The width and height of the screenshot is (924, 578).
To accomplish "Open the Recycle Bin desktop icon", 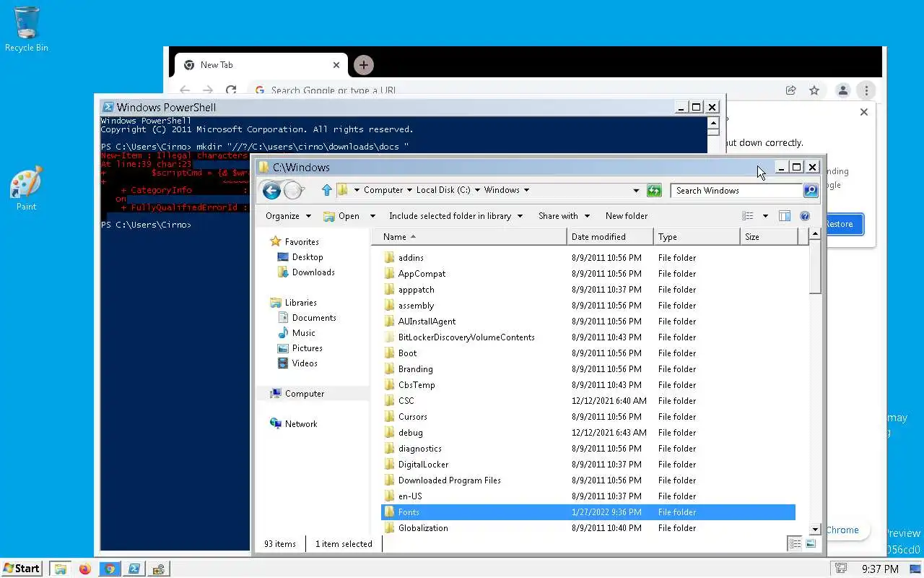I will click(x=27, y=29).
